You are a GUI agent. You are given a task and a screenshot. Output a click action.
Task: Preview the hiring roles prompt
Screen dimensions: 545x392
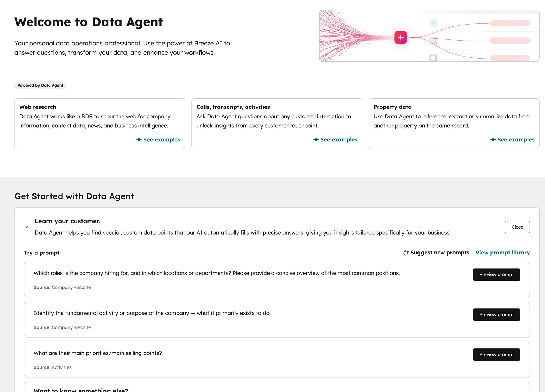point(496,275)
